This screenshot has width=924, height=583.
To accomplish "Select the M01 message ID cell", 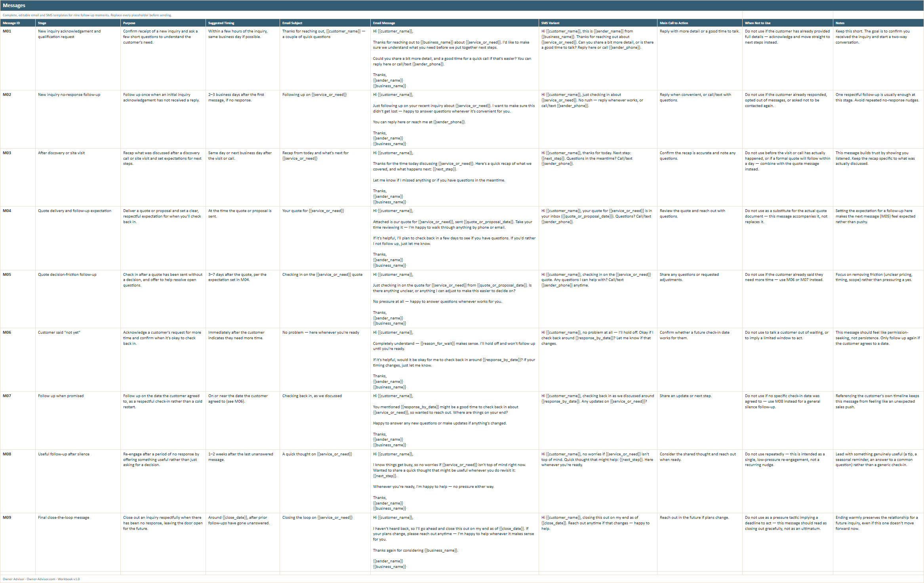I will [x=18, y=58].
